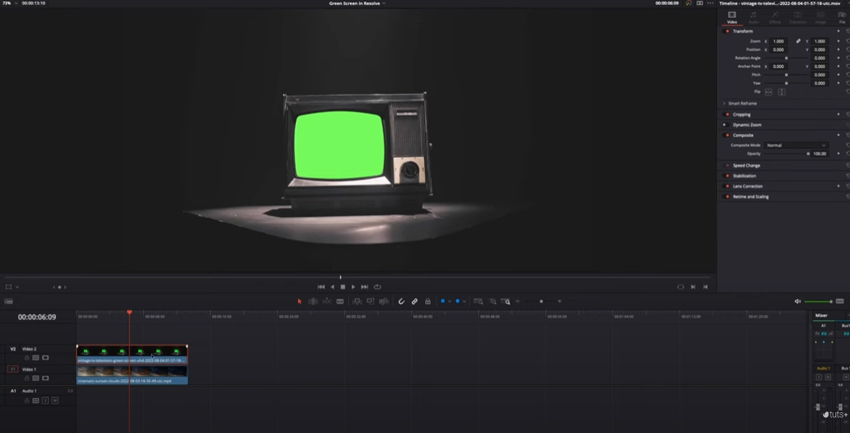850x433 pixels.
Task: Jump to first frame in viewer
Action: 321,287
